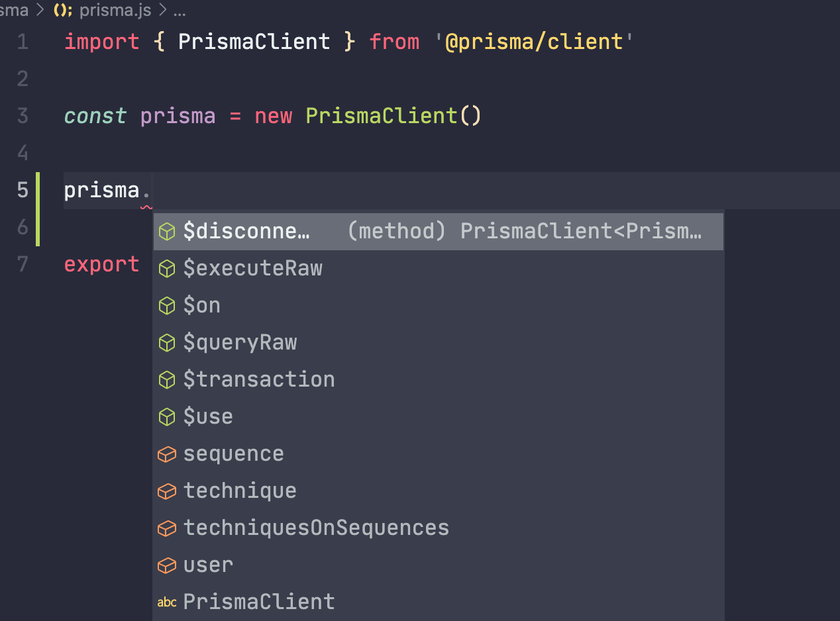The image size is (840, 621).
Task: Click the orange property icon beside sequence
Action: click(x=166, y=454)
